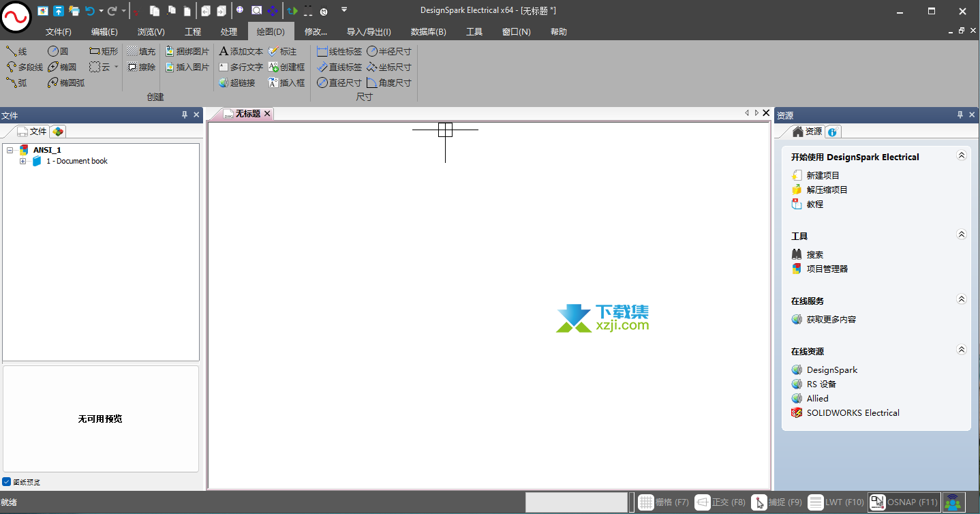Image resolution: width=980 pixels, height=514 pixels.
Task: Select the 椭圆弧 (Elliptical arc) tool
Action: point(66,83)
